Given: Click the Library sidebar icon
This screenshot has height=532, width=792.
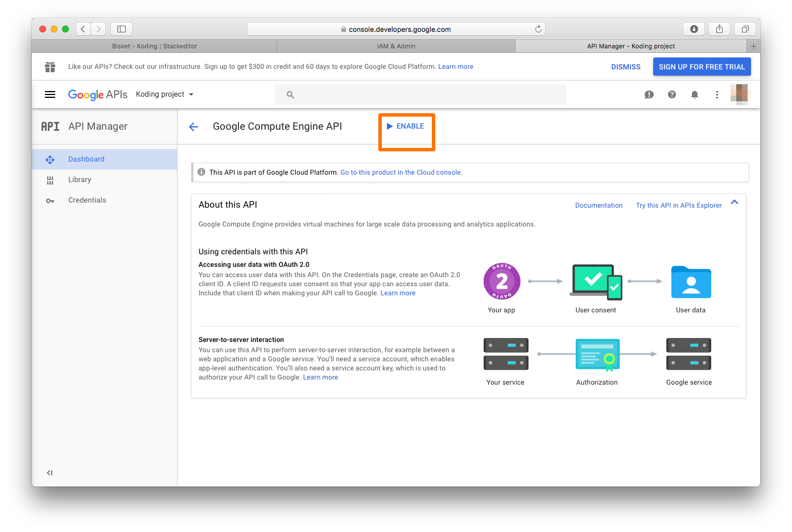Looking at the screenshot, I should coord(50,180).
